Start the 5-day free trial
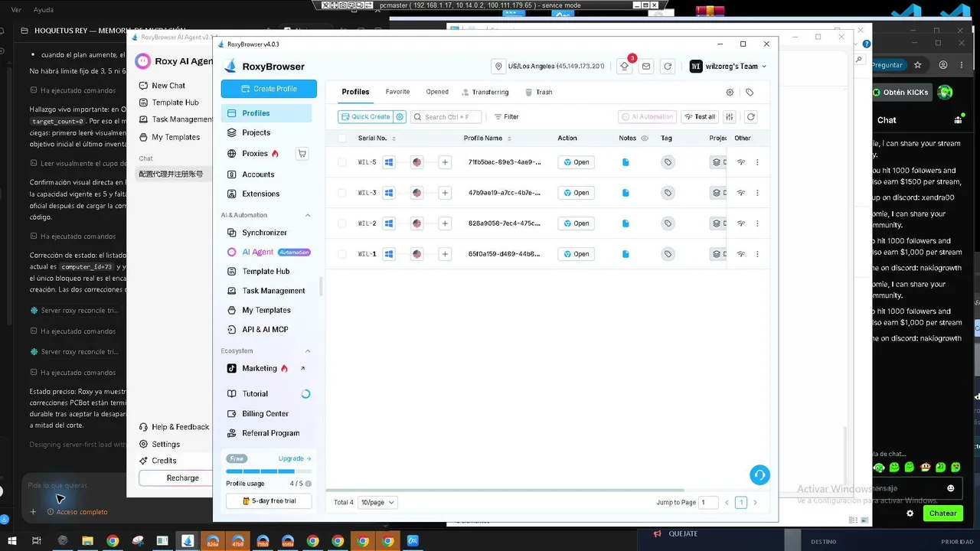Screen dimensions: 980x551 [x=269, y=500]
